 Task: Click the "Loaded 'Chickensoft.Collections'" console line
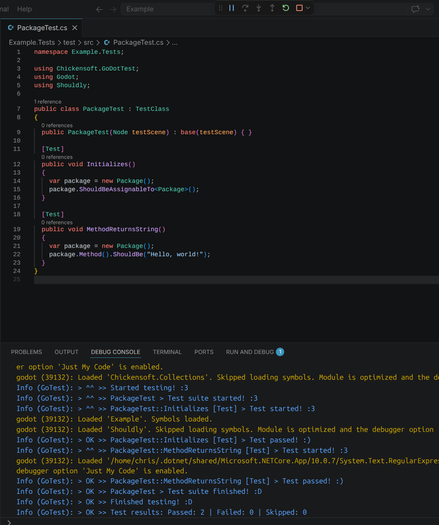click(x=227, y=377)
